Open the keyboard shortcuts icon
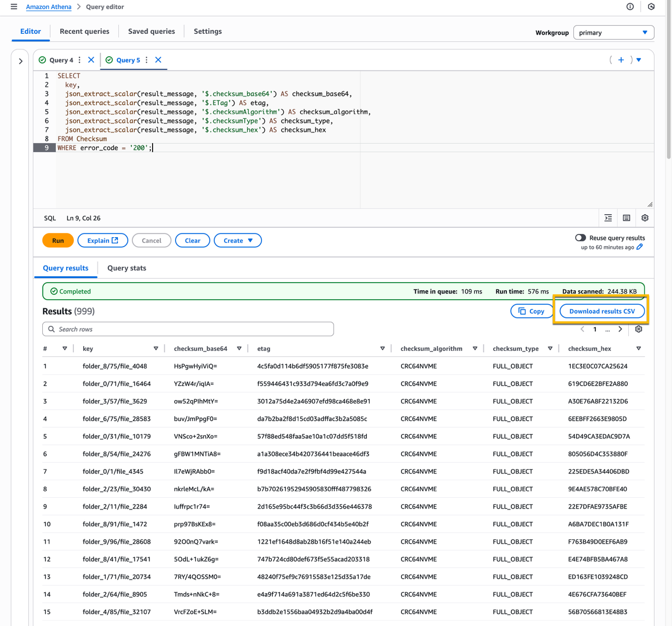Viewport: 672px width, 626px height. (626, 217)
